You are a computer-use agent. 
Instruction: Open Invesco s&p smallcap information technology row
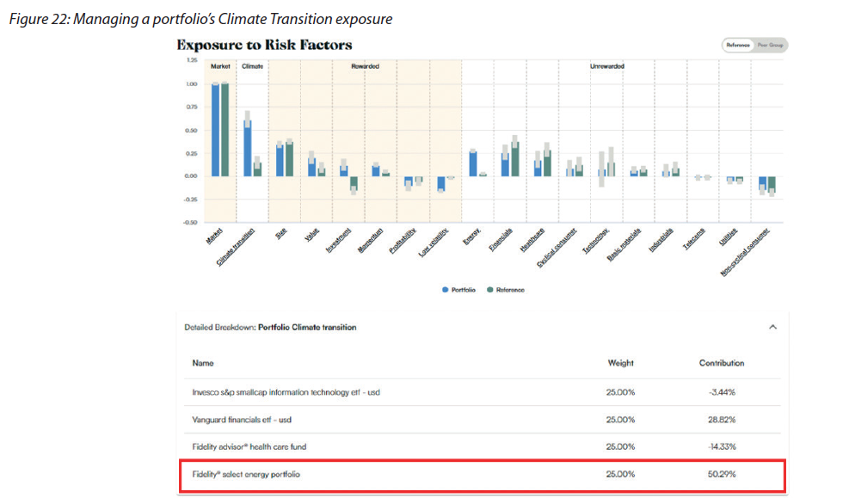482,392
